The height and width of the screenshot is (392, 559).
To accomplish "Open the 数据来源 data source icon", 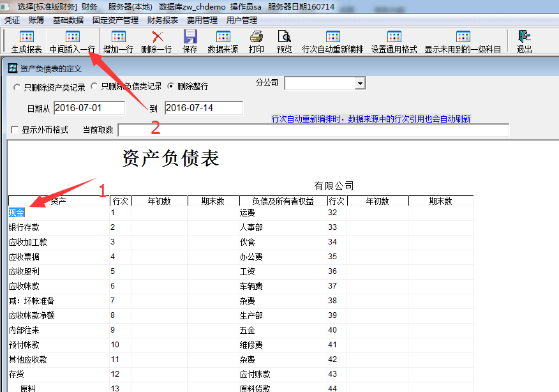I will click(x=223, y=37).
